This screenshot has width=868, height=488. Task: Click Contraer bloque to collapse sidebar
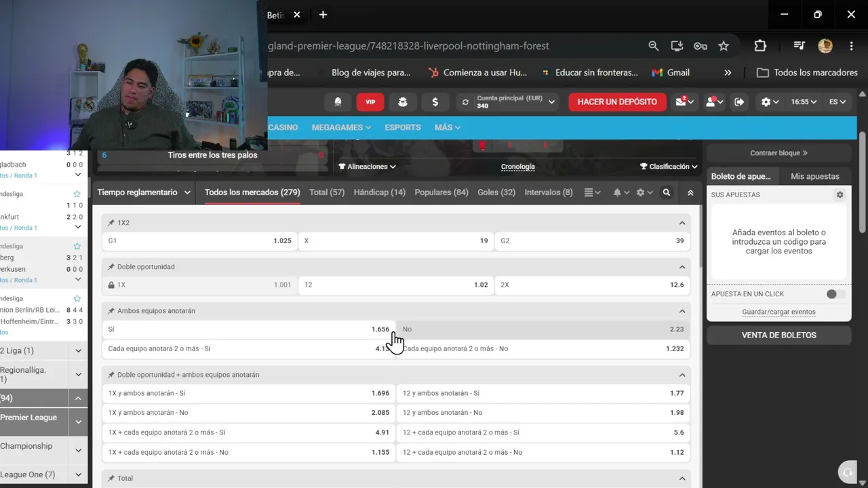point(778,153)
